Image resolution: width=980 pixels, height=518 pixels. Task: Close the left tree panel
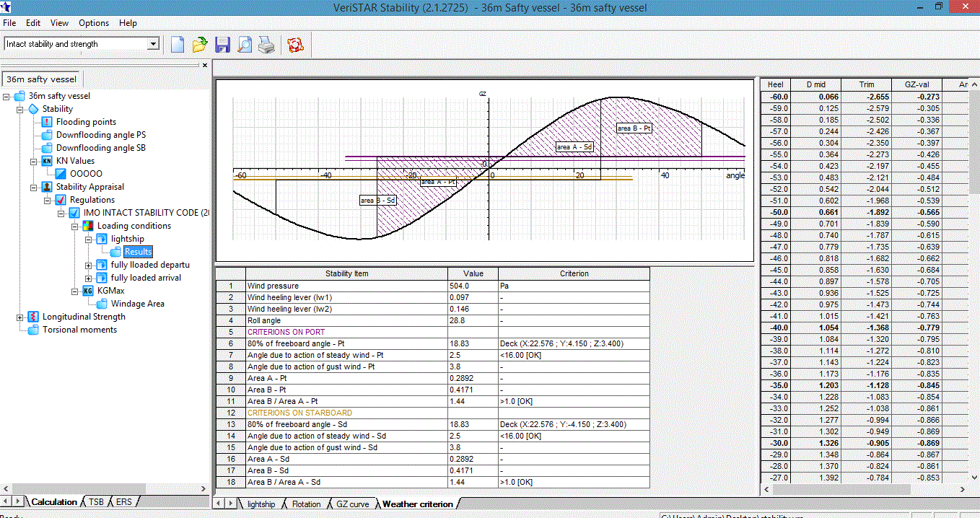point(205,65)
